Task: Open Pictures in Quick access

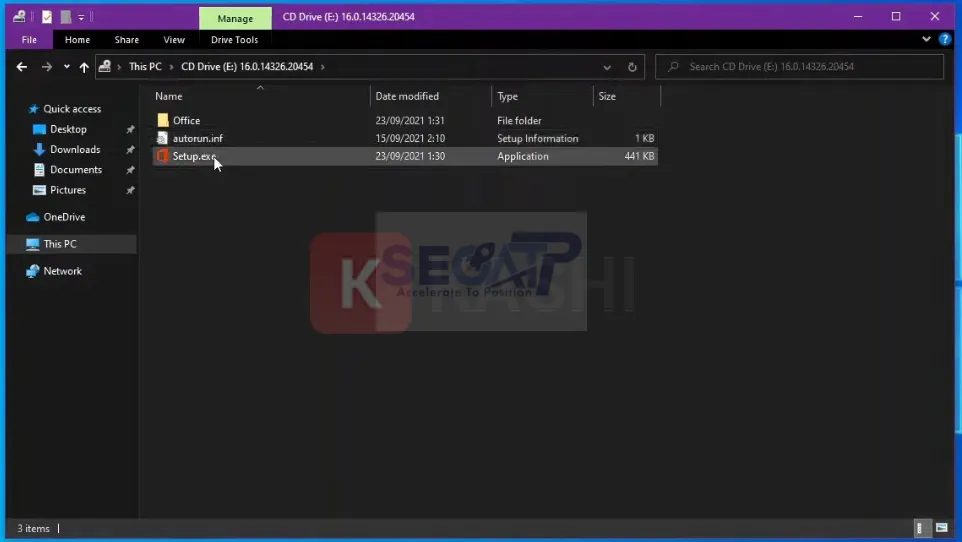Action: click(67, 190)
